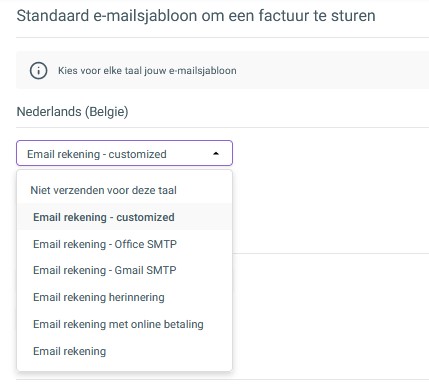Click the circled info icon in banner
This screenshot has width=429, height=387.
(38, 71)
